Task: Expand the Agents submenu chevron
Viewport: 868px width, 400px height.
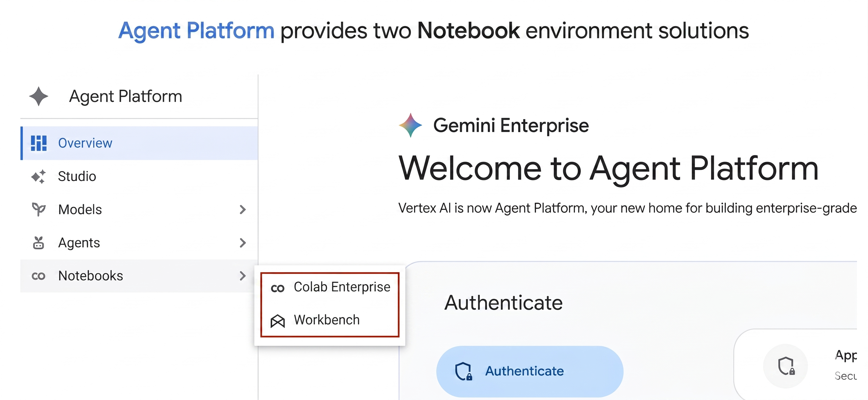Action: 243,242
